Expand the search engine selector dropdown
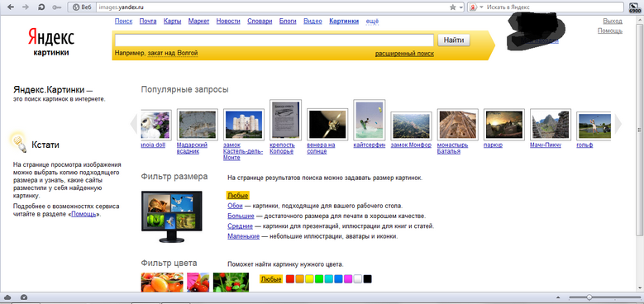This screenshot has width=644, height=304. point(481,7)
